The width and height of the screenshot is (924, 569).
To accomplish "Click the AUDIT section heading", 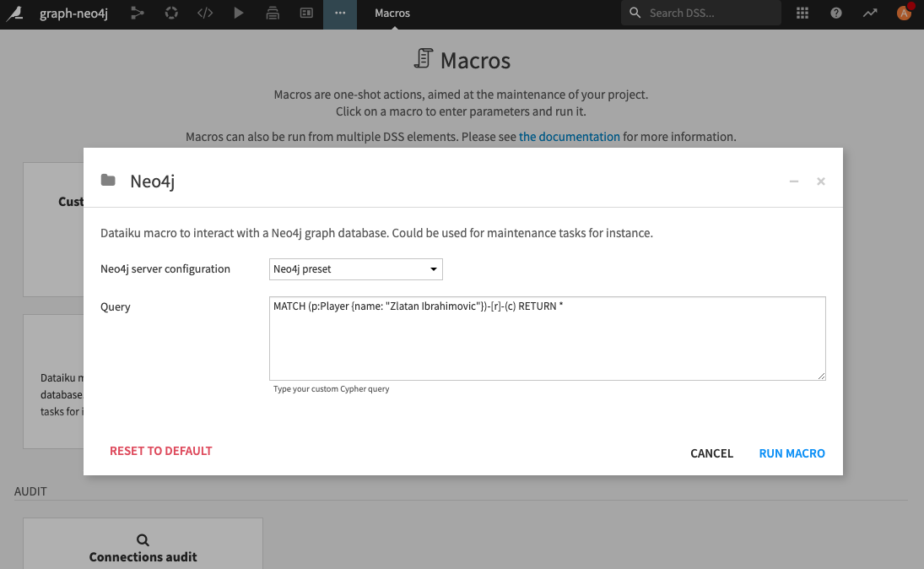I will pos(30,492).
